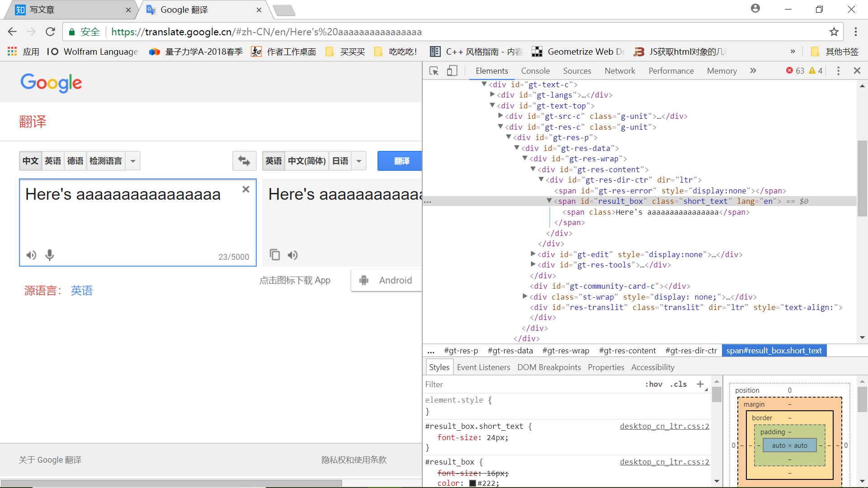The image size is (868, 488).
Task: Click the page horizontal scrollbar thumb
Action: [x=171, y=483]
